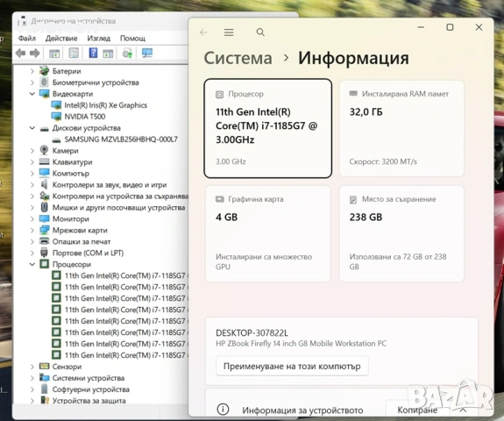Click the forward arrow in Device Manager toolbar
The height and width of the screenshot is (421, 504).
(x=35, y=54)
